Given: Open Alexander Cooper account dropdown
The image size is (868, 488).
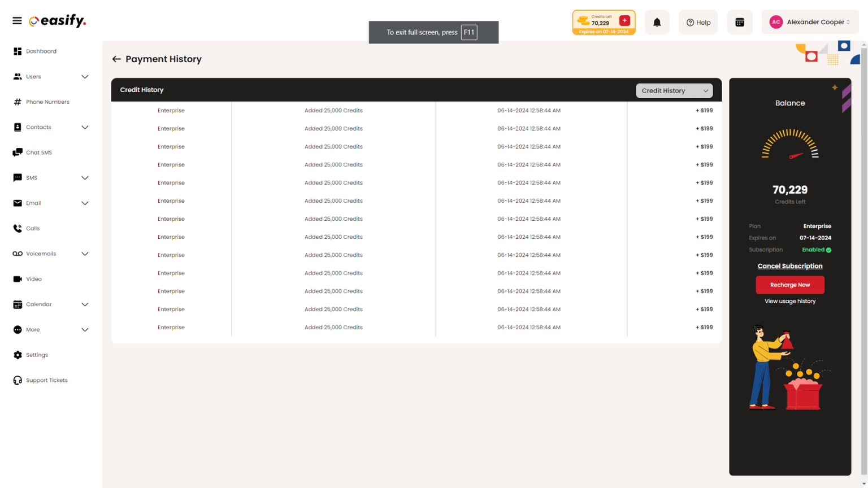Looking at the screenshot, I should [810, 23].
